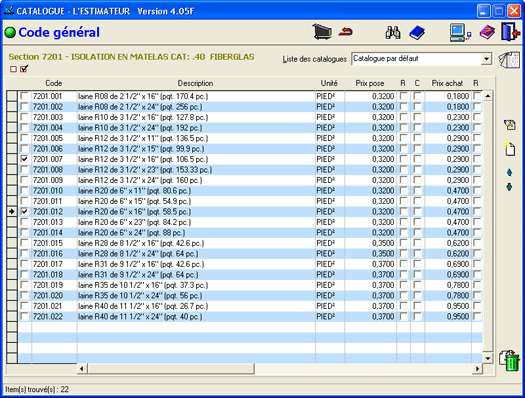
Task: Click the Unité column header
Action: coord(329,83)
